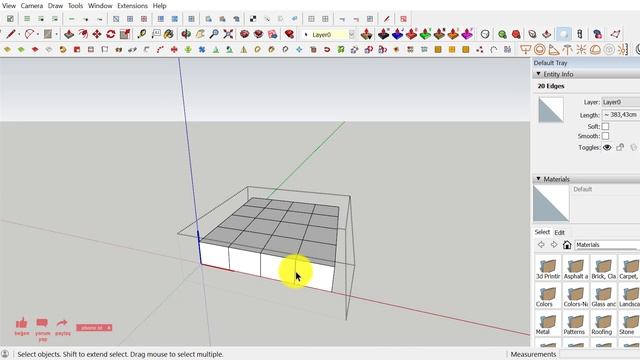
Task: Enable the Soft checkbox
Action: click(x=605, y=127)
